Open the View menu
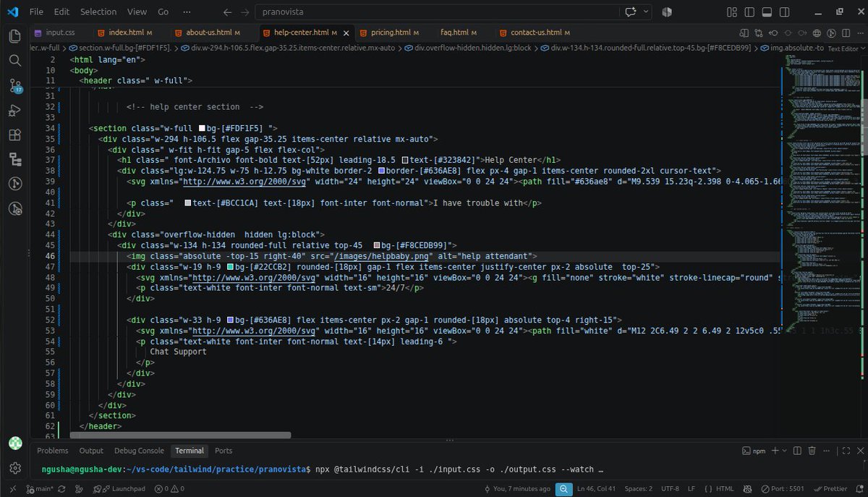 (x=137, y=12)
